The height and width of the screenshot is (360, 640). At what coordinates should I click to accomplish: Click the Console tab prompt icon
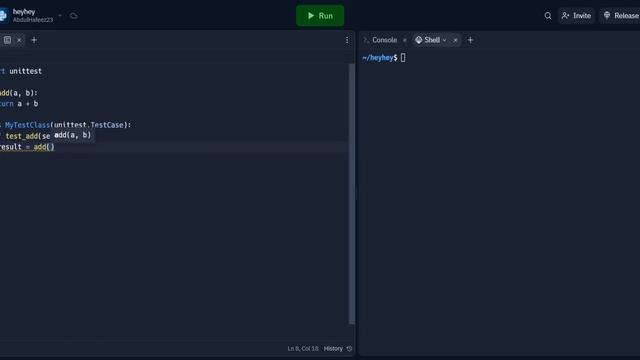[366, 40]
